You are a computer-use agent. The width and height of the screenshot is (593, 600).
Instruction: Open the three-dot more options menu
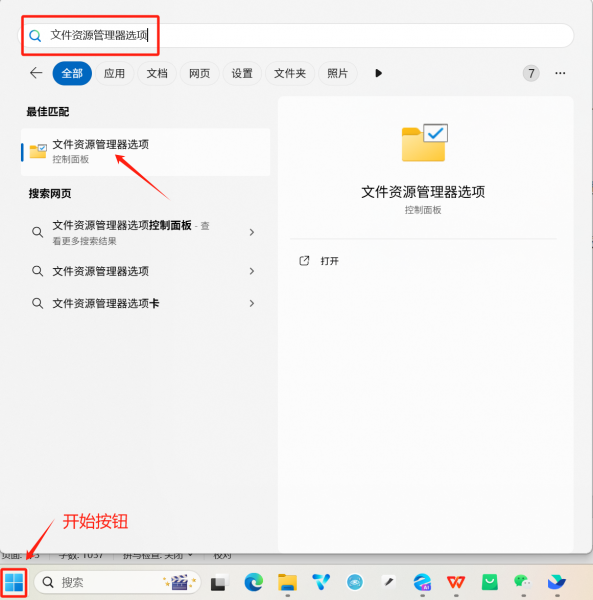click(x=560, y=73)
